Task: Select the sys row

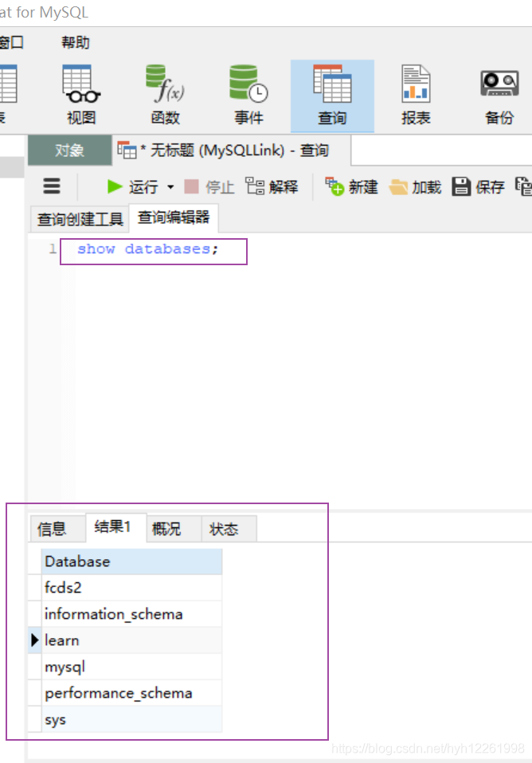Action: point(131,719)
